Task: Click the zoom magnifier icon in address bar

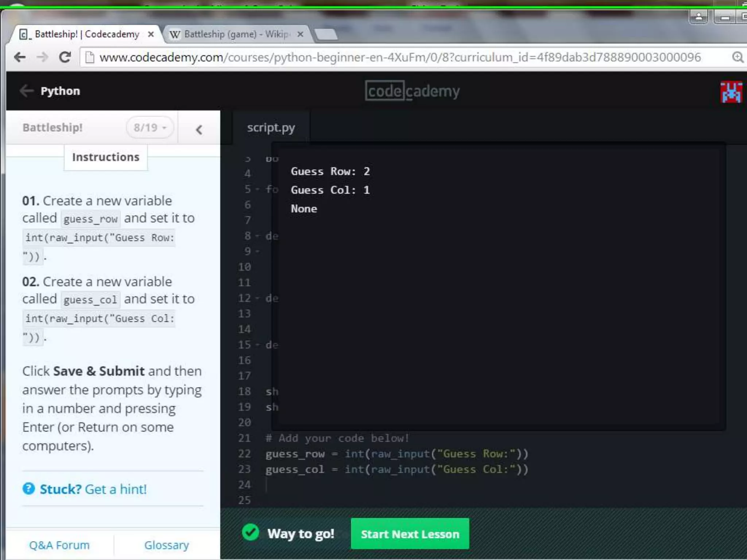Action: pyautogui.click(x=737, y=57)
